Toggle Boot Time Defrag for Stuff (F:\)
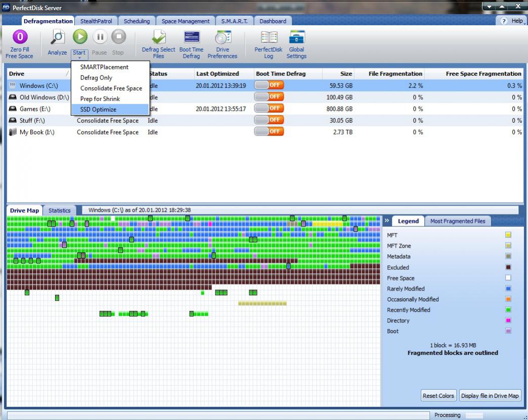This screenshot has height=420, width=528. (269, 120)
